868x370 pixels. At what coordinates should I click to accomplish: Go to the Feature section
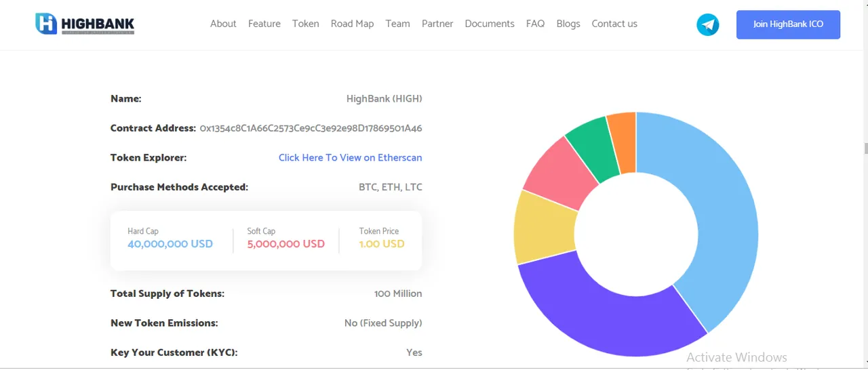tap(264, 24)
